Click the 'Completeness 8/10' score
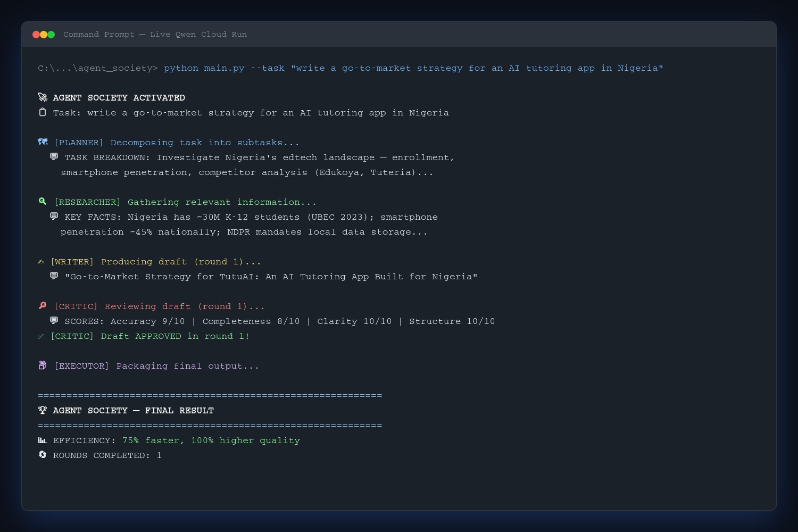798x532 pixels. point(251,321)
